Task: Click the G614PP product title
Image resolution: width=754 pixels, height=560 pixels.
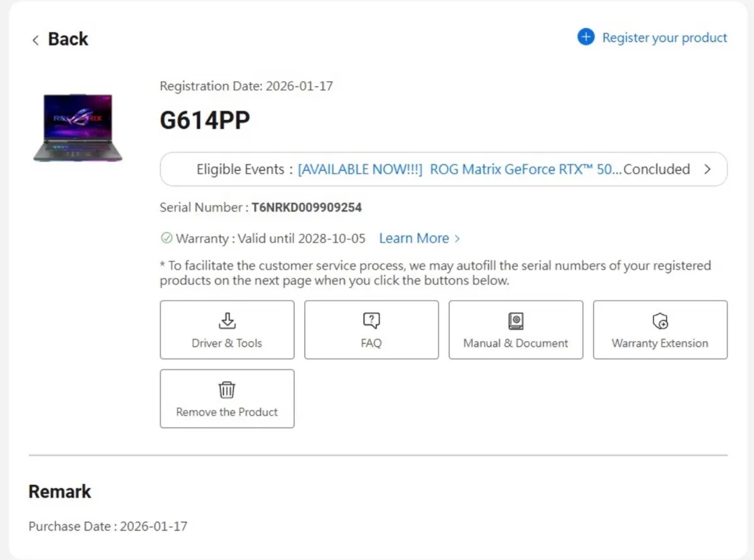Action: point(205,121)
